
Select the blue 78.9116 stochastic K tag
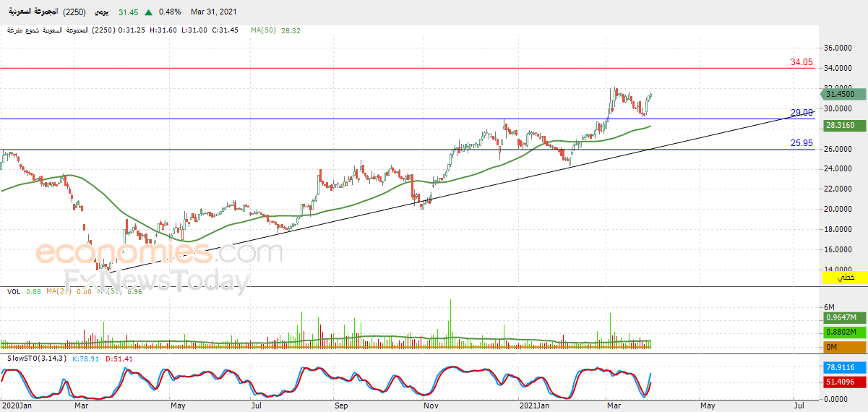click(840, 368)
